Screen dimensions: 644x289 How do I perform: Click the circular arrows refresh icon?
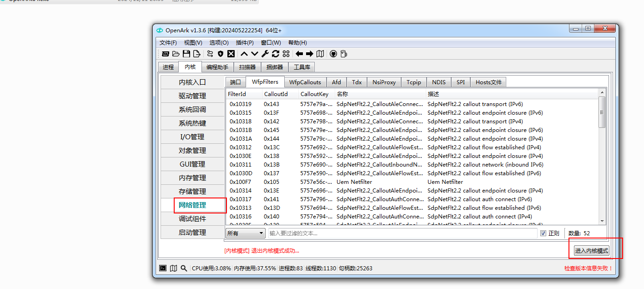coord(276,54)
